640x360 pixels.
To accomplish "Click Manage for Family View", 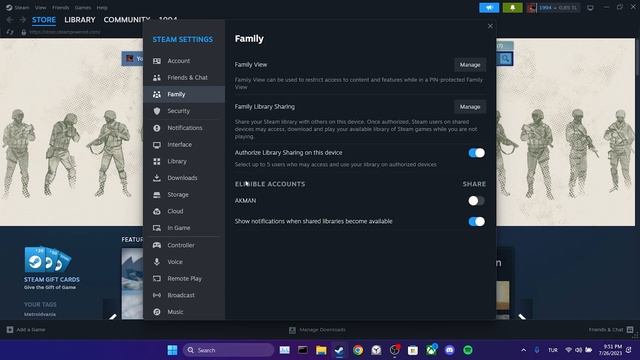I will click(x=470, y=65).
